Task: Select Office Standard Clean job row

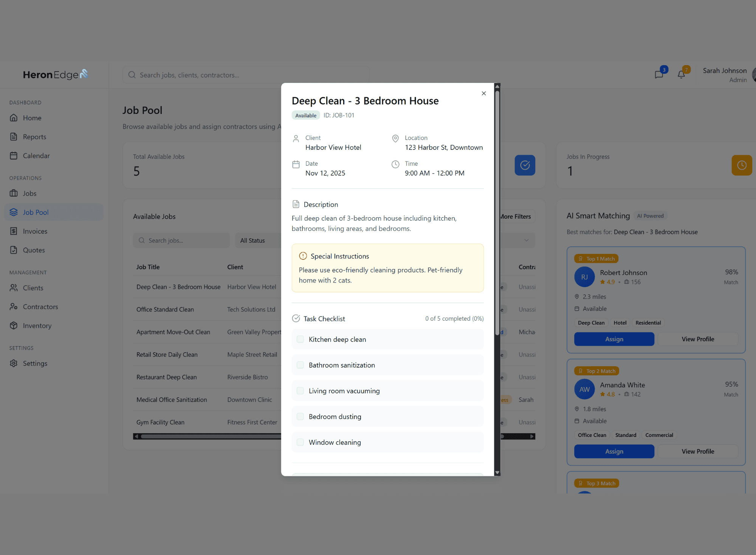Action: 207,309
